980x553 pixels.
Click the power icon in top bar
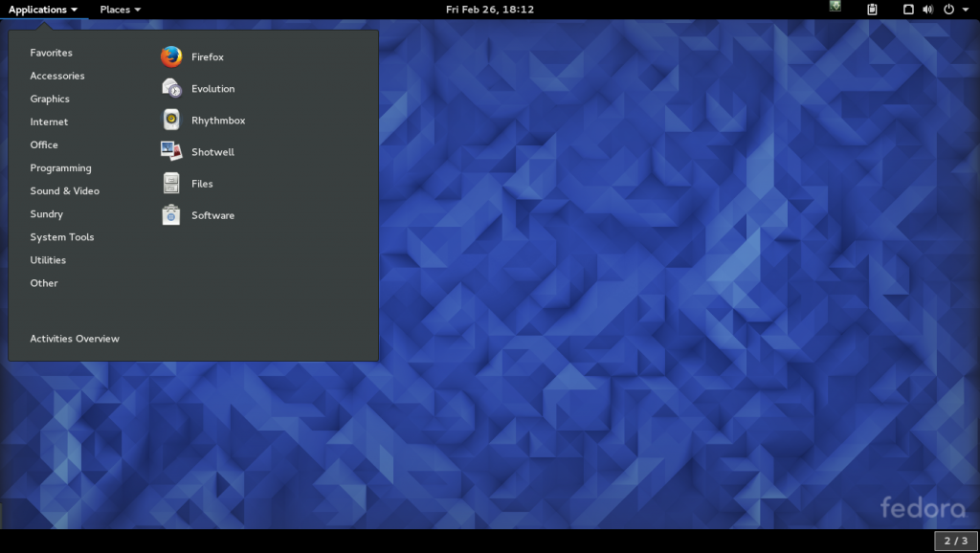[x=948, y=10]
